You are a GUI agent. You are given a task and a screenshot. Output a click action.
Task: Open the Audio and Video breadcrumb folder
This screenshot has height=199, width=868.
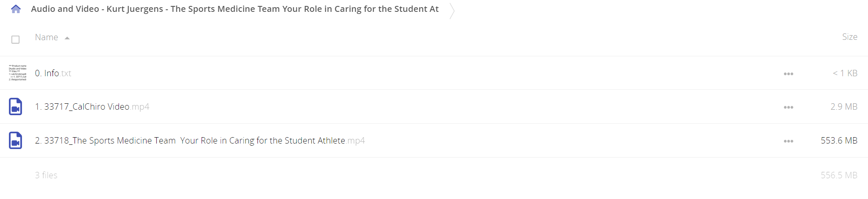(x=235, y=9)
